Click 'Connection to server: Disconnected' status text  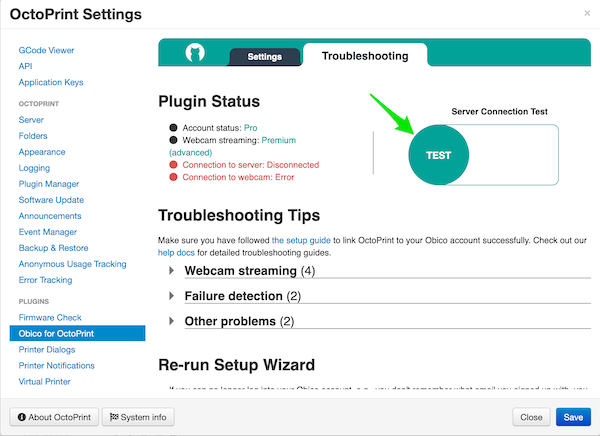pos(251,165)
